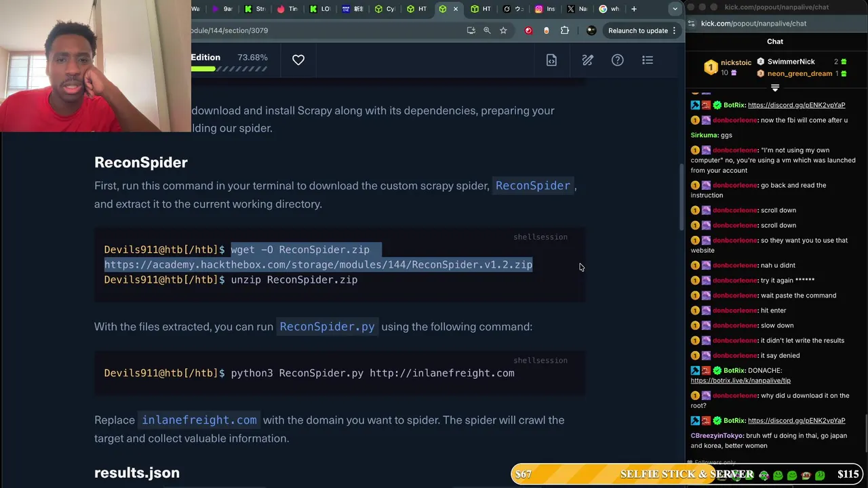Click username nickstoic in leaderboard
868x488 pixels.
tap(736, 62)
